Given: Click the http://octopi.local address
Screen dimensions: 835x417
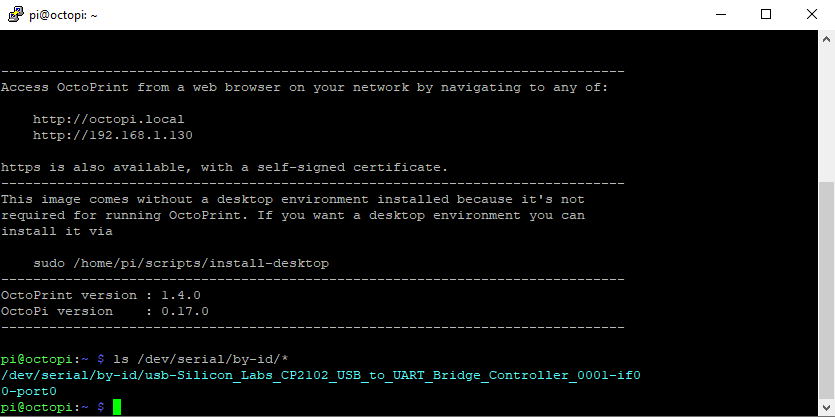Looking at the screenshot, I should click(x=109, y=119).
